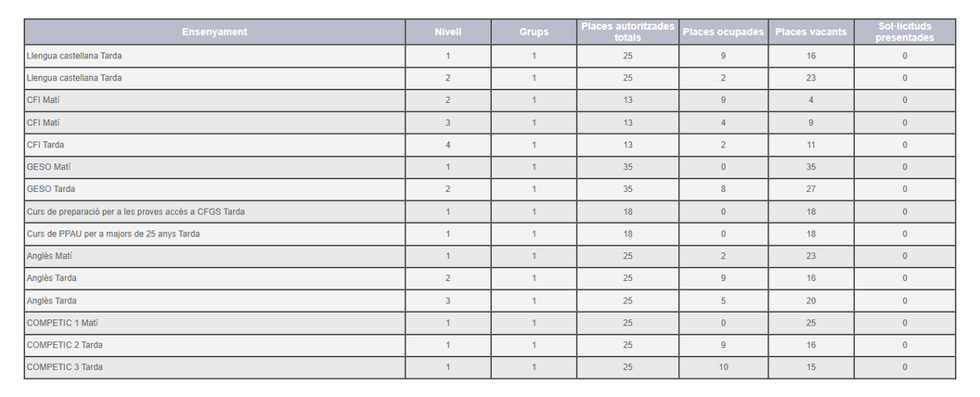The image size is (980, 397).
Task: Click the Nivell value in CFI Tarda row
Action: click(447, 145)
